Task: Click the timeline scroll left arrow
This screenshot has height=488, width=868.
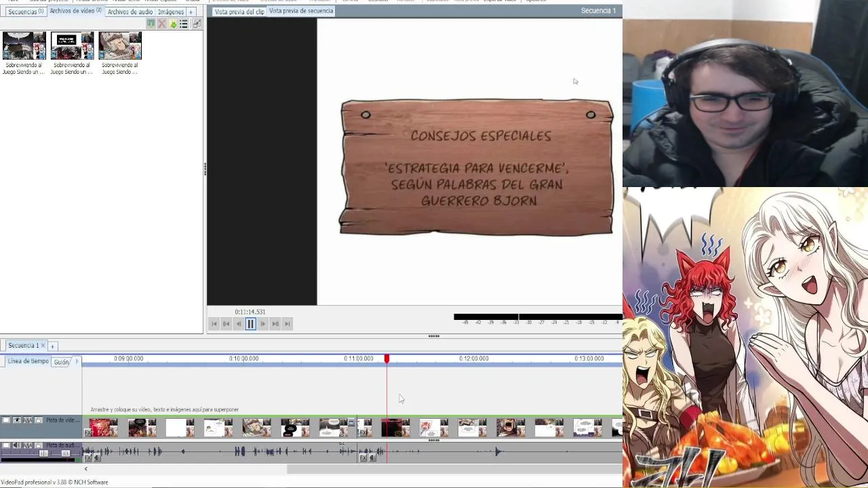Action: [85, 469]
